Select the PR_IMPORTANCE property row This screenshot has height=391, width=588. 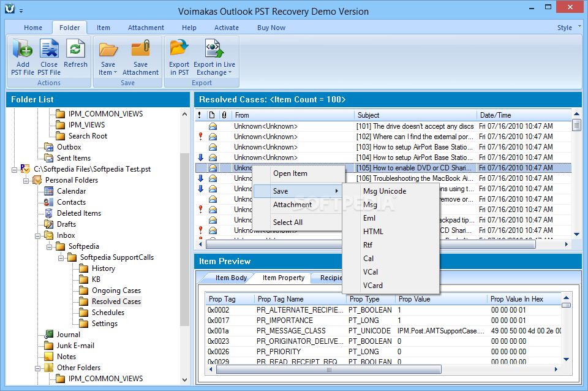384,321
